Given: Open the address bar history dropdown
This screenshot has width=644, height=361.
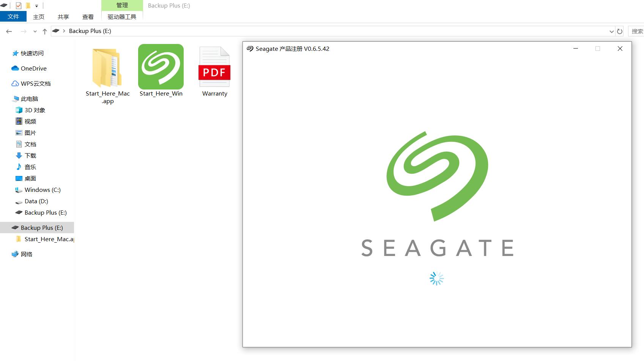Looking at the screenshot, I should (x=611, y=31).
